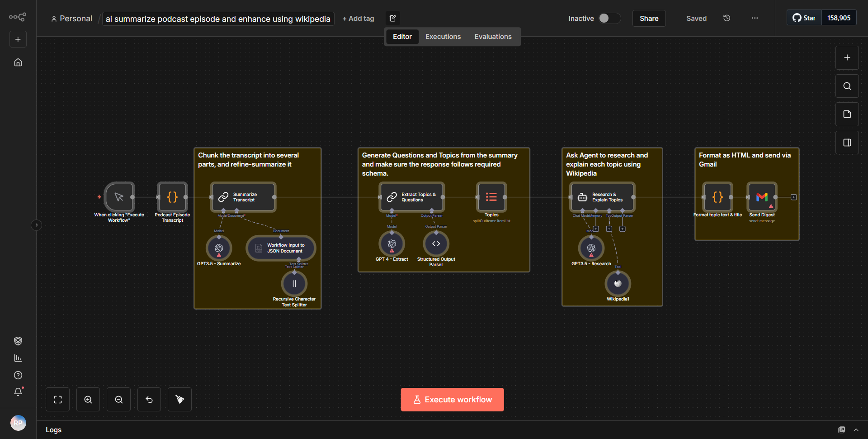
Task: Zoom out on the canvas
Action: [x=119, y=400]
